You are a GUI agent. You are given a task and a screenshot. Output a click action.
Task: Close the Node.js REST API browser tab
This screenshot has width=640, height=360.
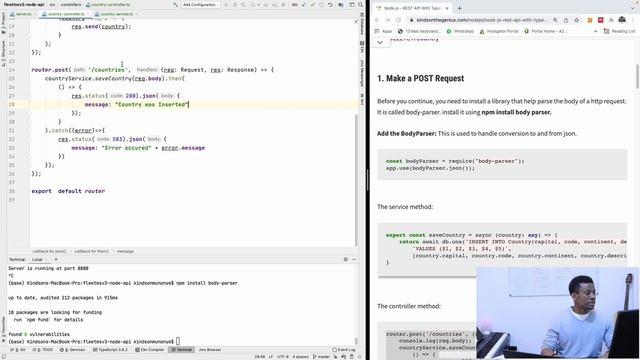447,8
